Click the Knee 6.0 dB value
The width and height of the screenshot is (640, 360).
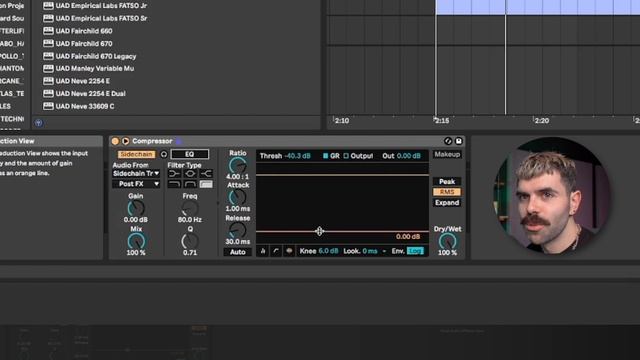pos(328,251)
